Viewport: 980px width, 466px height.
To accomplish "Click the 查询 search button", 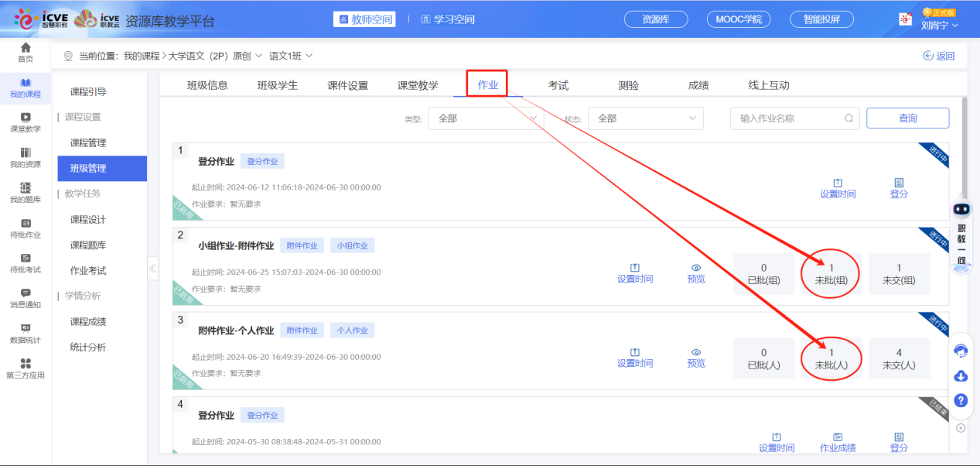I will point(907,118).
